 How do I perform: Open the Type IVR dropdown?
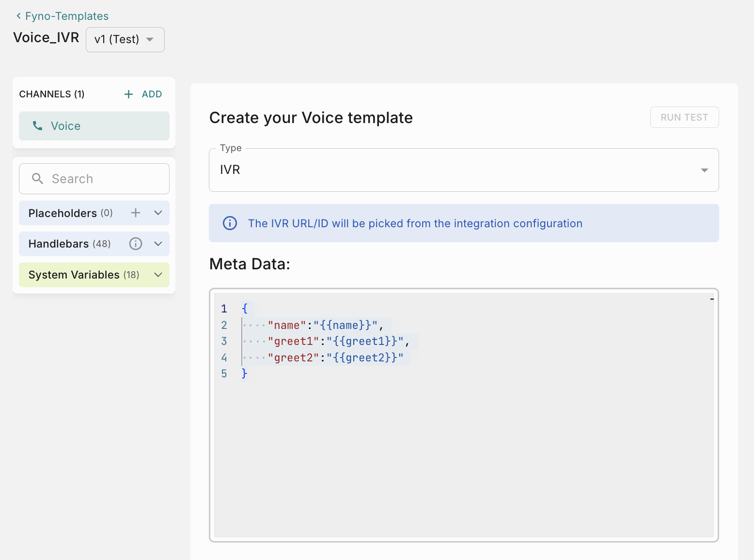(x=463, y=170)
